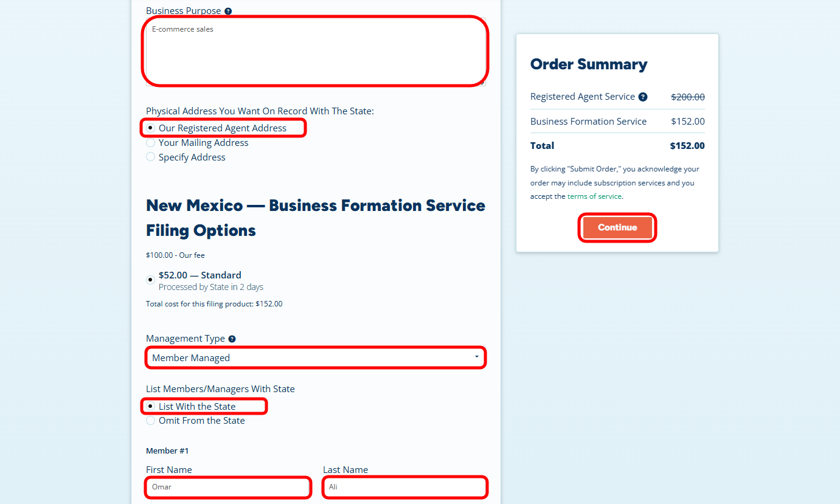Choose List With the State option
This screenshot has width=840, height=504.
coord(151,406)
